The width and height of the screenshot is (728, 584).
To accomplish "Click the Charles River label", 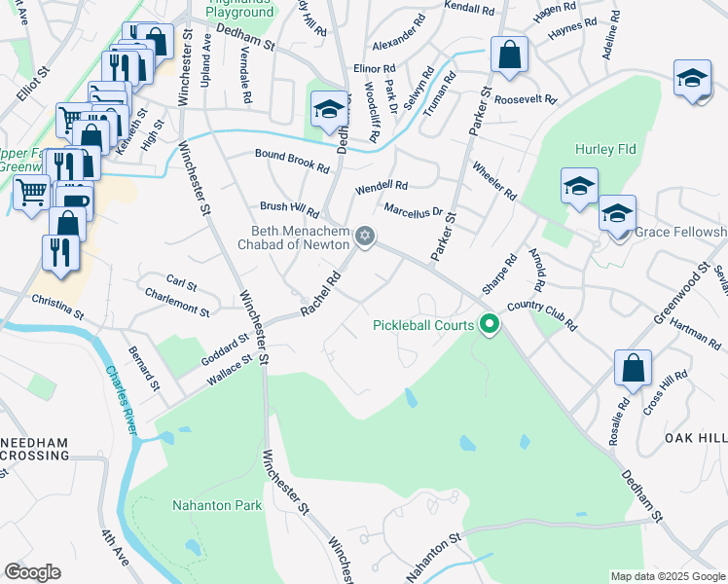I will click(122, 400).
